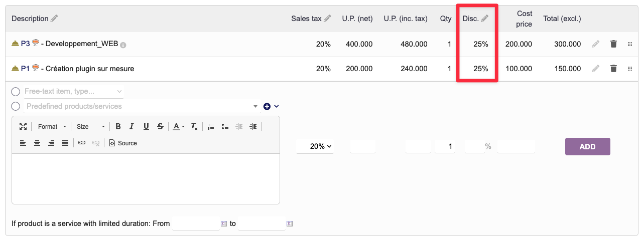The image size is (644, 242).
Task: Click the ADD button
Action: pyautogui.click(x=587, y=147)
